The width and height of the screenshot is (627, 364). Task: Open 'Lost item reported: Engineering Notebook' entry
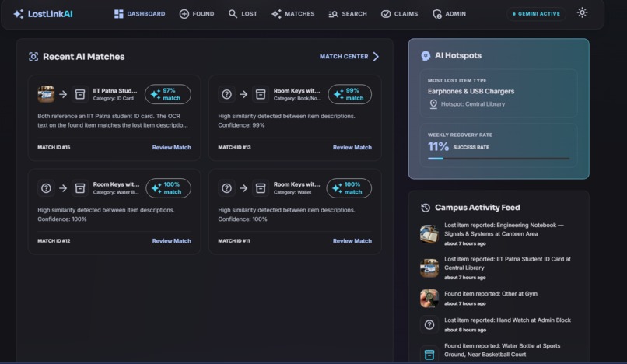click(x=504, y=234)
